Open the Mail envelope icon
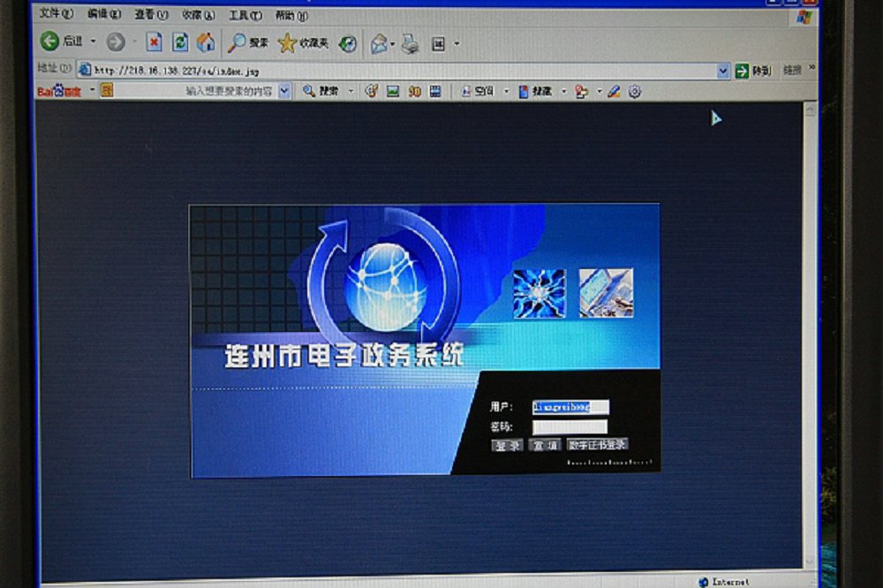 pyautogui.click(x=379, y=43)
